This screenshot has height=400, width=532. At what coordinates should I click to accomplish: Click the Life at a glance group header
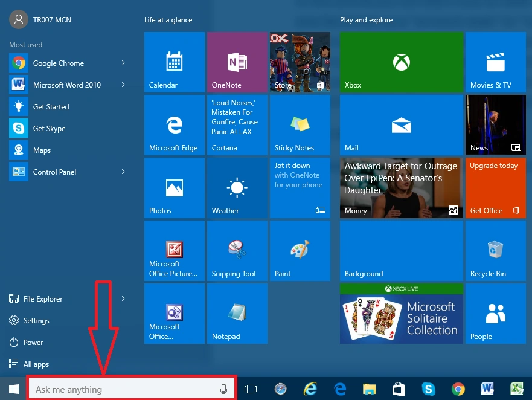click(x=168, y=20)
